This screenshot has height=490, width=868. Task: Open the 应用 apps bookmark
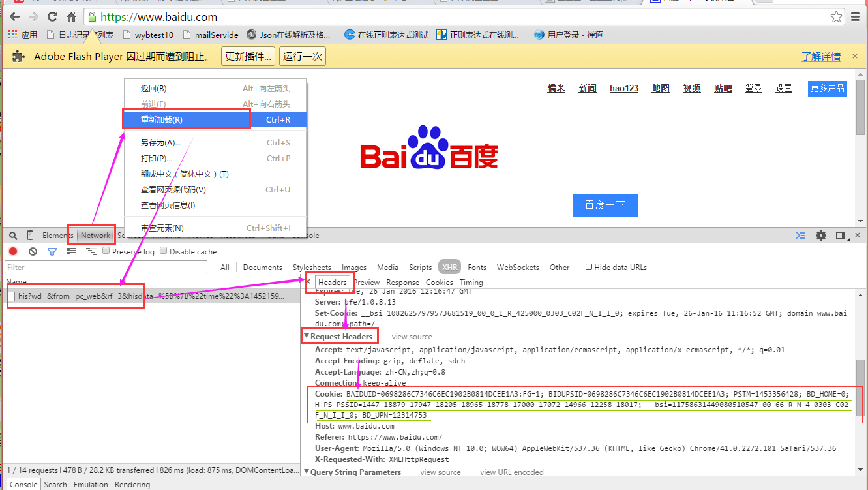pos(23,35)
